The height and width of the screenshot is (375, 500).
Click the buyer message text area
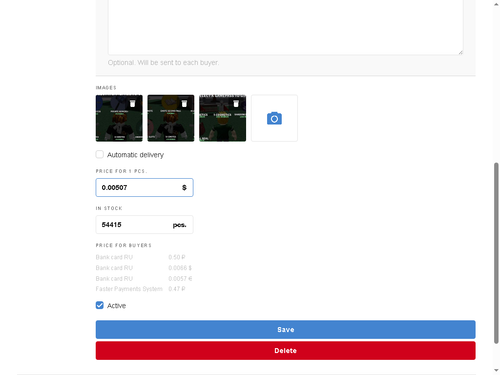coord(285,27)
